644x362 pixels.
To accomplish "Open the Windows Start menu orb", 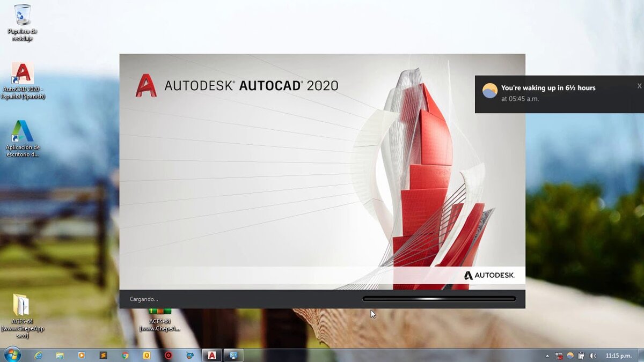I will tap(12, 354).
